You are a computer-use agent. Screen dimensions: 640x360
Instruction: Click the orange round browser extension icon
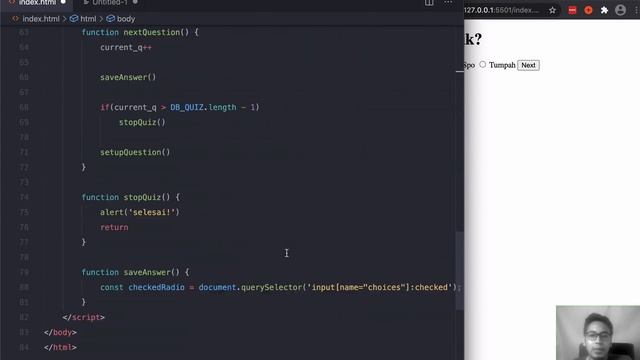(x=588, y=10)
